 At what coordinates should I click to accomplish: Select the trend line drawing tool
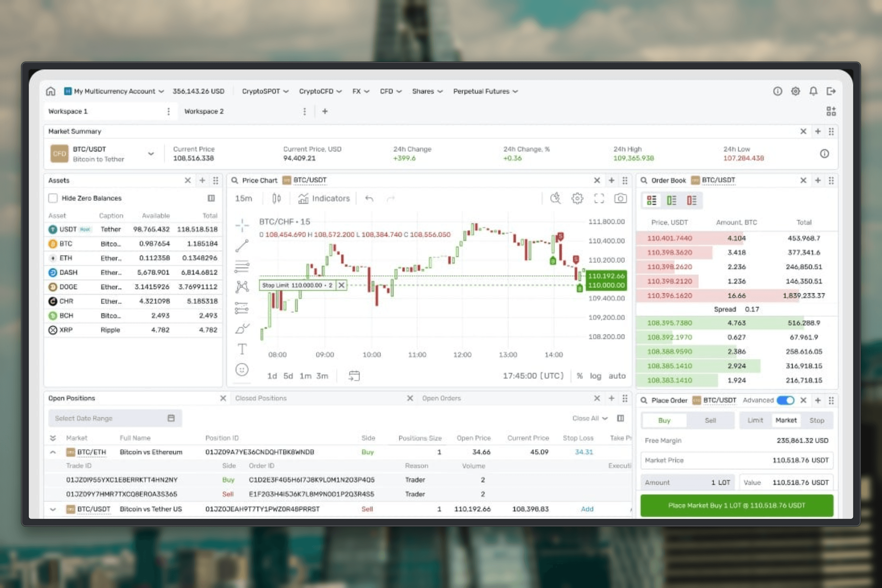[x=242, y=246]
